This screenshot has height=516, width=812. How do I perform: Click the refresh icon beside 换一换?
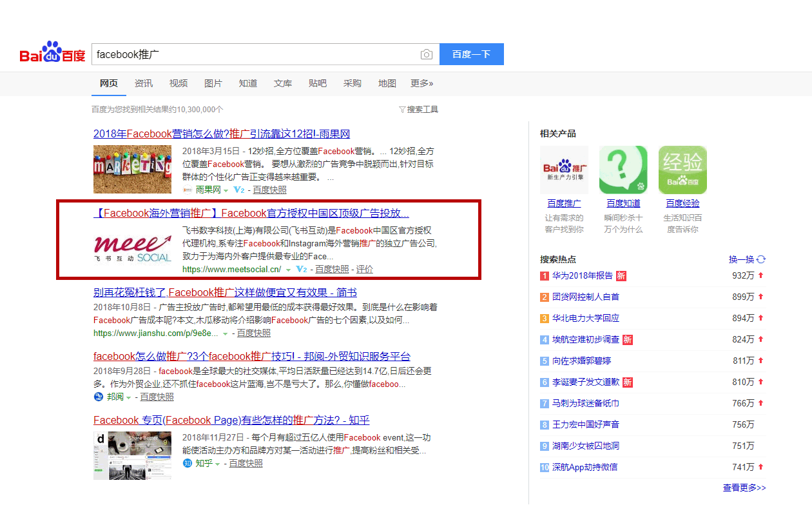pos(761,259)
